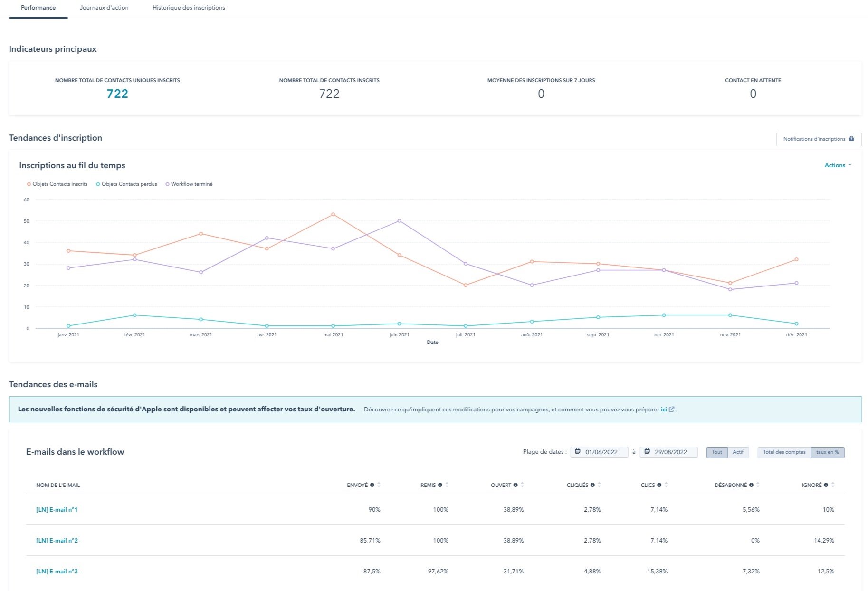Select the 'Tout' filter toggle
The image size is (868, 591).
click(x=717, y=452)
